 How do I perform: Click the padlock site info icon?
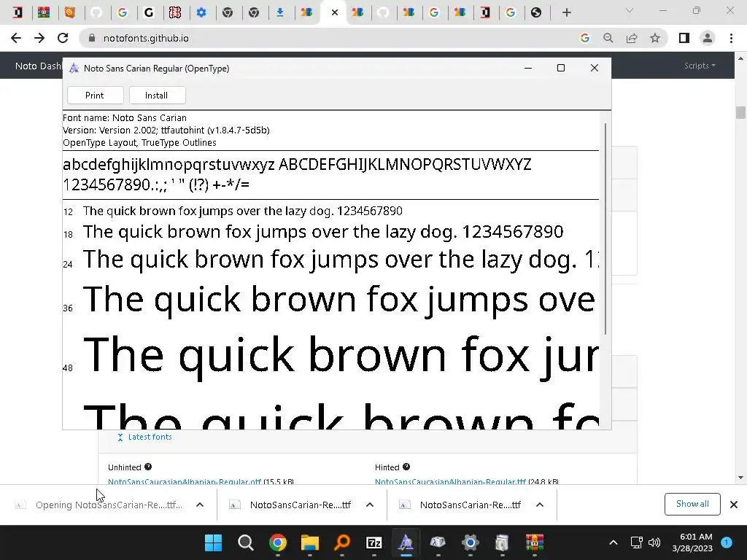click(92, 38)
